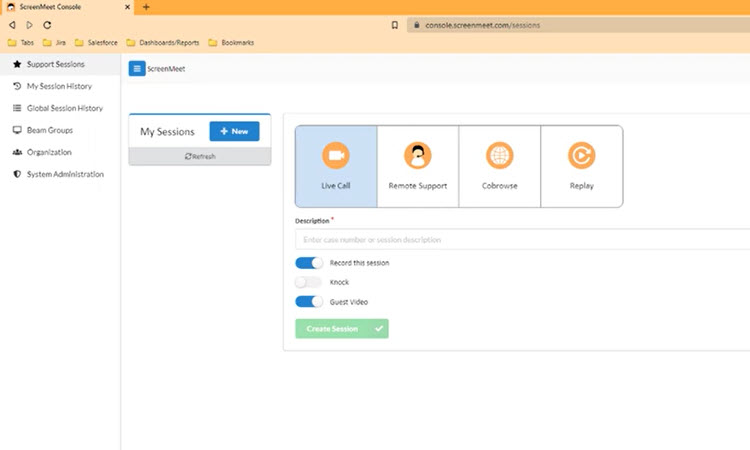Click the bookmark icon beside address bar

coord(395,25)
